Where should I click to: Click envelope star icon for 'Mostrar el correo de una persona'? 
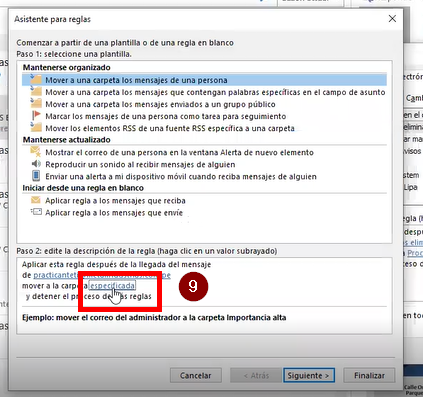(x=36, y=152)
